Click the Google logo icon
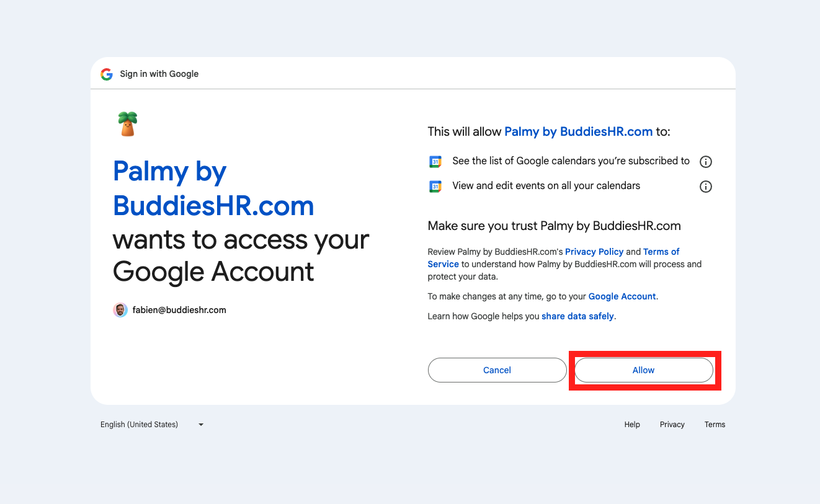 pos(107,74)
